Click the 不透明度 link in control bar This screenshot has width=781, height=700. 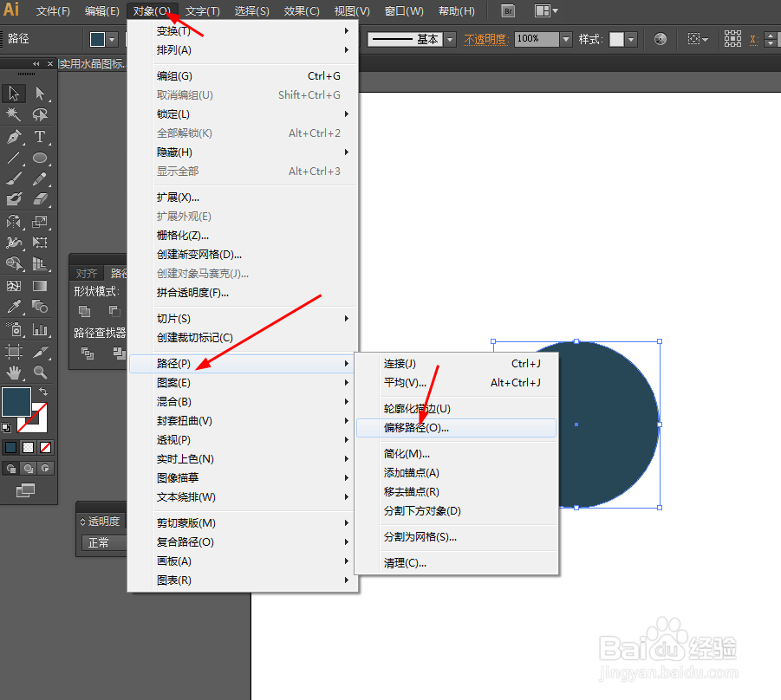pos(485,39)
